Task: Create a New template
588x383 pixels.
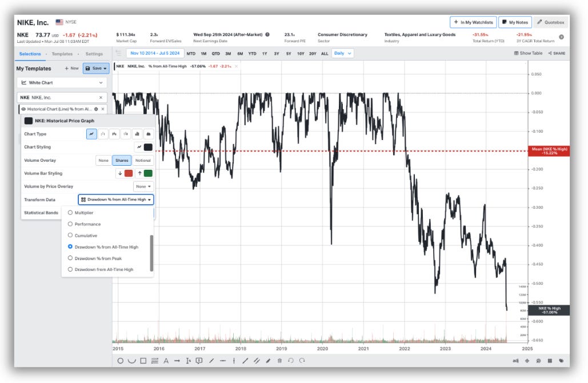Action: click(71, 68)
